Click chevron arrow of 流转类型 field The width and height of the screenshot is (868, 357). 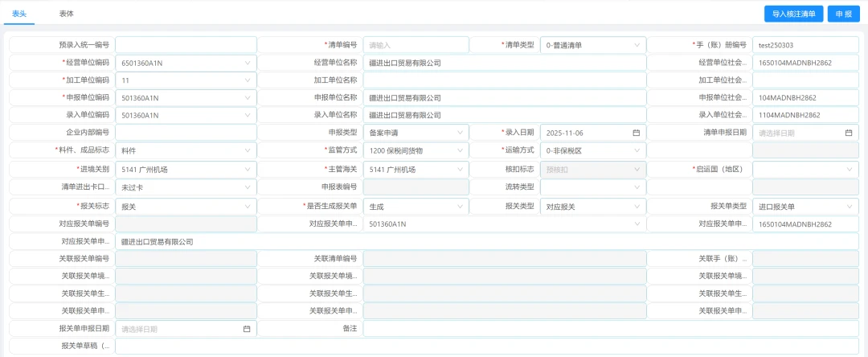click(637, 187)
